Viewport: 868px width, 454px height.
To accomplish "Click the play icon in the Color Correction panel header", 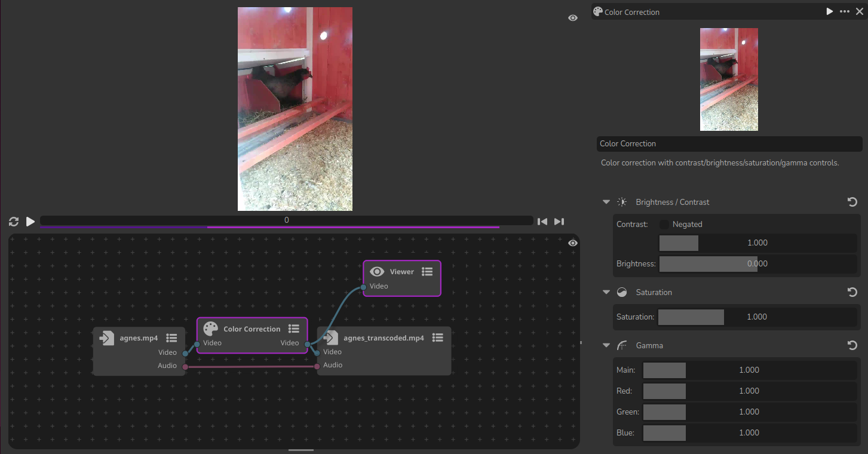I will click(x=829, y=12).
